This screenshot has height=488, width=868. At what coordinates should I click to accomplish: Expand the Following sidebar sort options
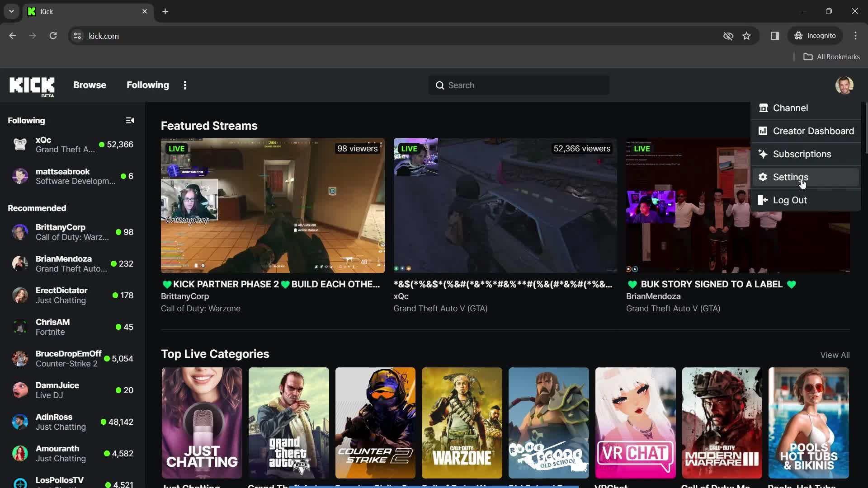point(130,120)
